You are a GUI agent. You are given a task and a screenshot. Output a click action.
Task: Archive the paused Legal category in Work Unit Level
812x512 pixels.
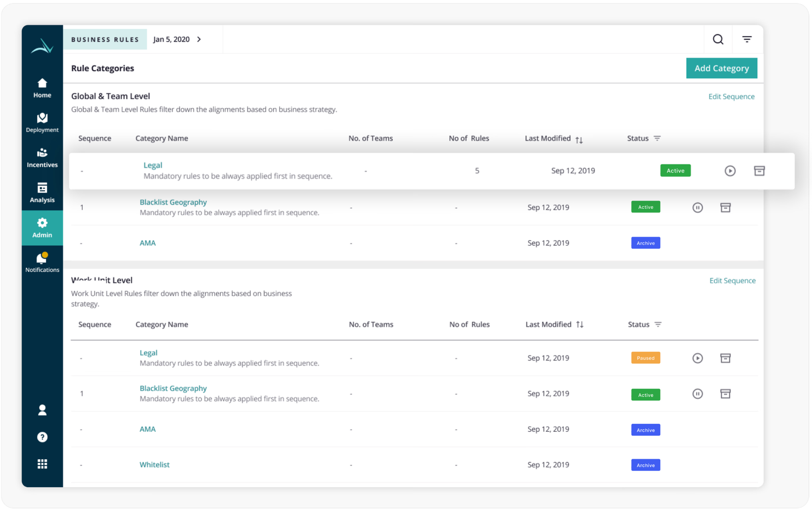pyautogui.click(x=726, y=358)
